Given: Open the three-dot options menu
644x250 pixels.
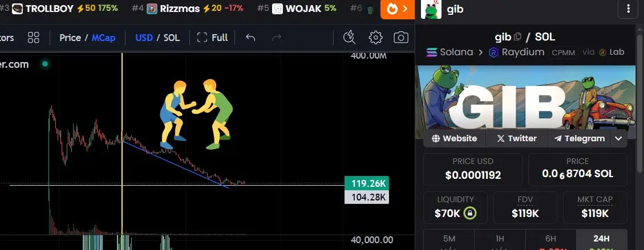Looking at the screenshot, I should (x=628, y=9).
